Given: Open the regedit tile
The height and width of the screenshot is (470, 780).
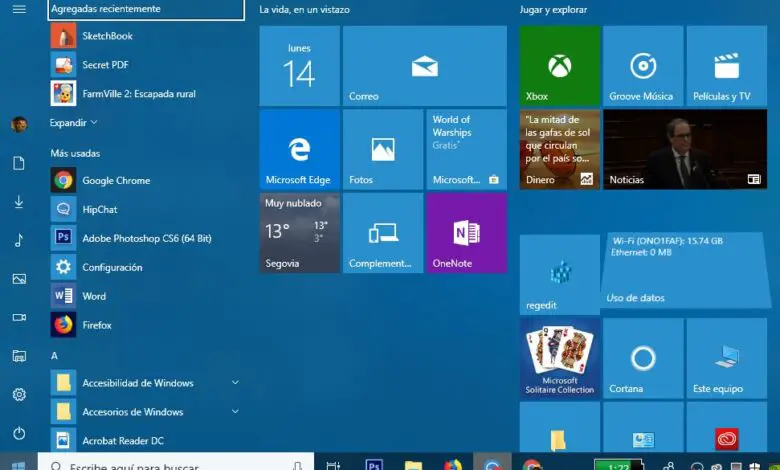Looking at the screenshot, I should 560,275.
